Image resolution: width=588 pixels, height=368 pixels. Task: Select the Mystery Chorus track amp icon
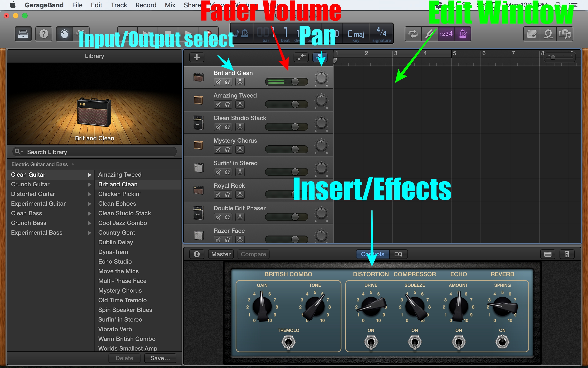point(198,145)
